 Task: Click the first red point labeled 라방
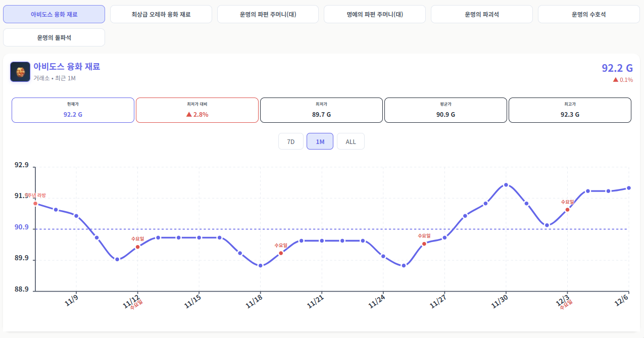35,204
